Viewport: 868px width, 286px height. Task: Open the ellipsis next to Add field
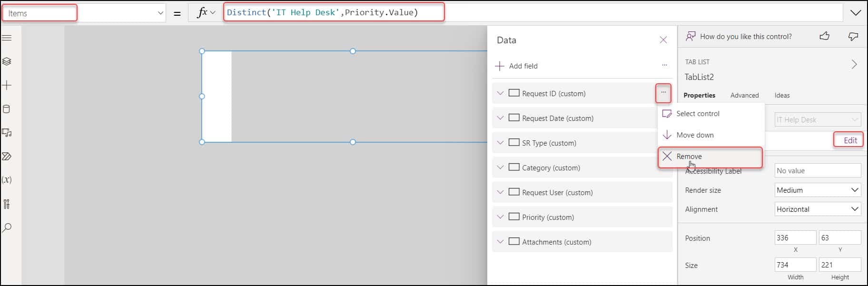pos(664,65)
